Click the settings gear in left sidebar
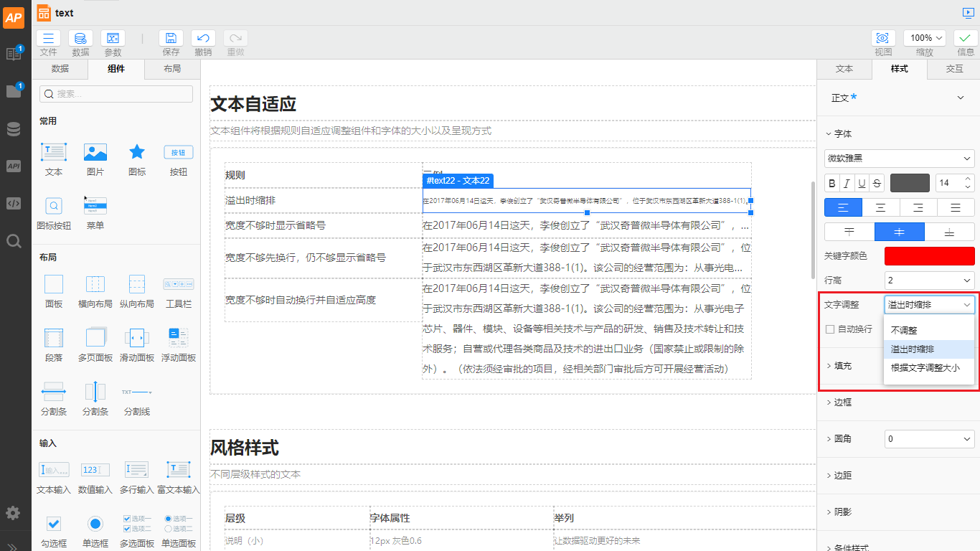The image size is (980, 551). (x=12, y=513)
